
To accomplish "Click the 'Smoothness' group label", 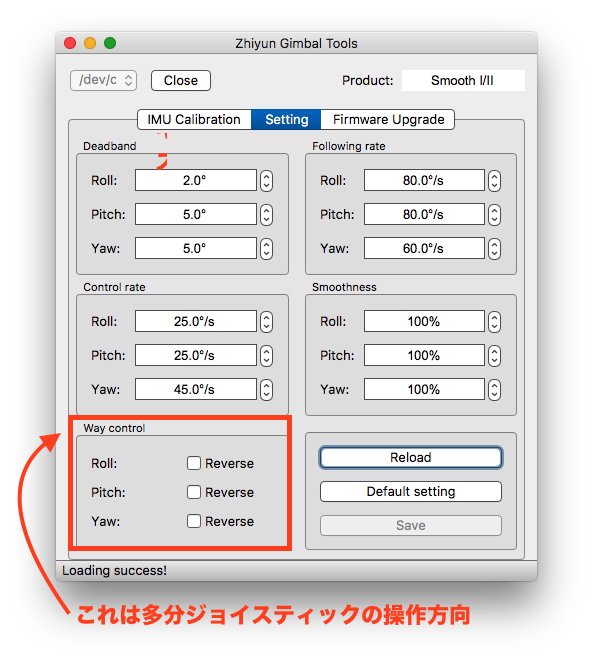I will tap(344, 287).
